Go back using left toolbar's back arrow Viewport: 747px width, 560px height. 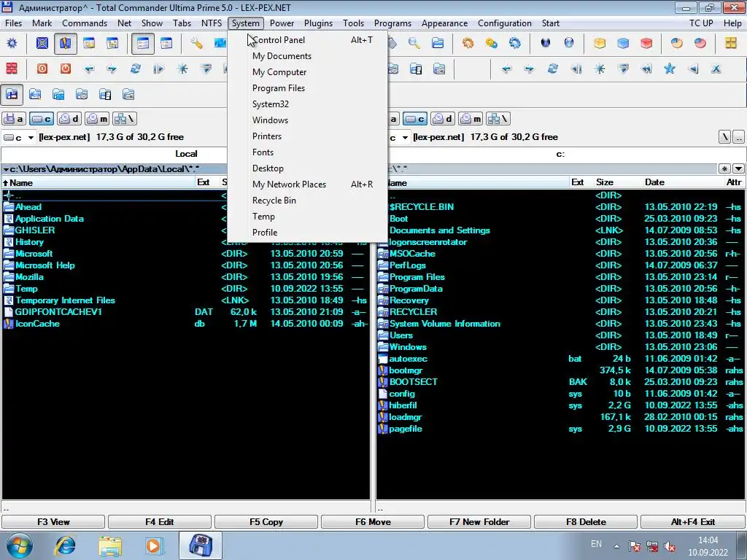coord(88,69)
